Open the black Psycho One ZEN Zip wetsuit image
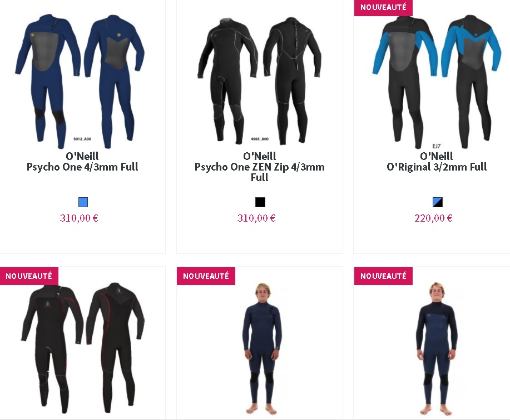Viewport: 510px width, 420px height. point(260,80)
